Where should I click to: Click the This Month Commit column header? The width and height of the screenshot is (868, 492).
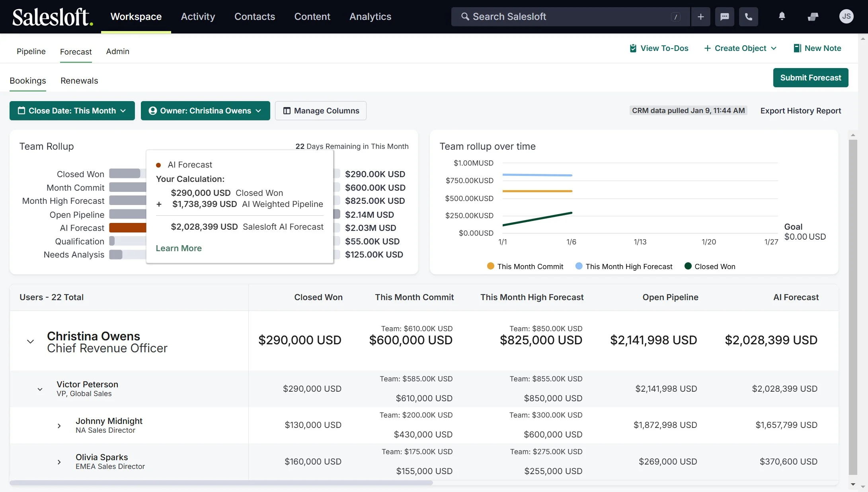[x=414, y=297]
